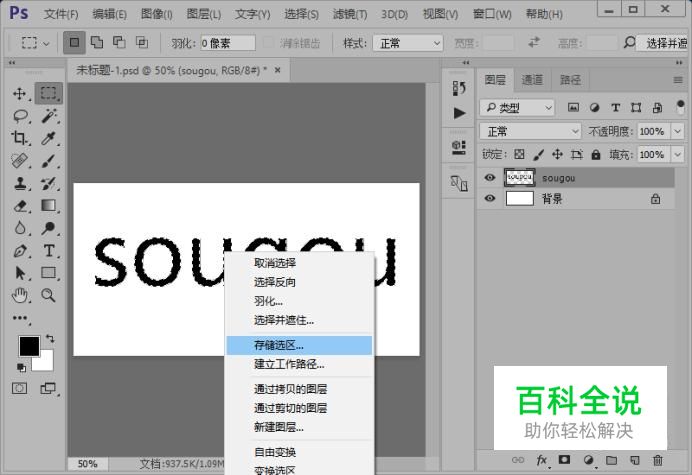This screenshot has width=692, height=475.
Task: Collapse the right panel group
Action: coord(679,63)
